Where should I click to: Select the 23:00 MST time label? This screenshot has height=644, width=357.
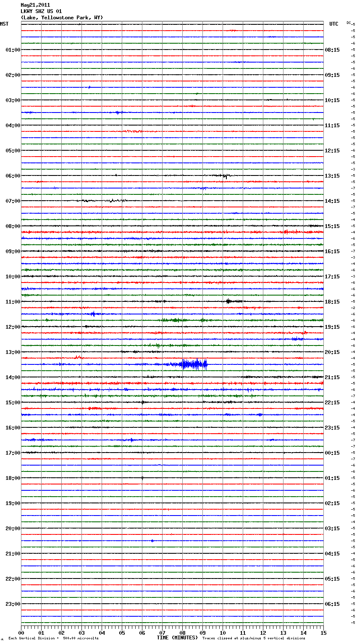(x=13, y=604)
